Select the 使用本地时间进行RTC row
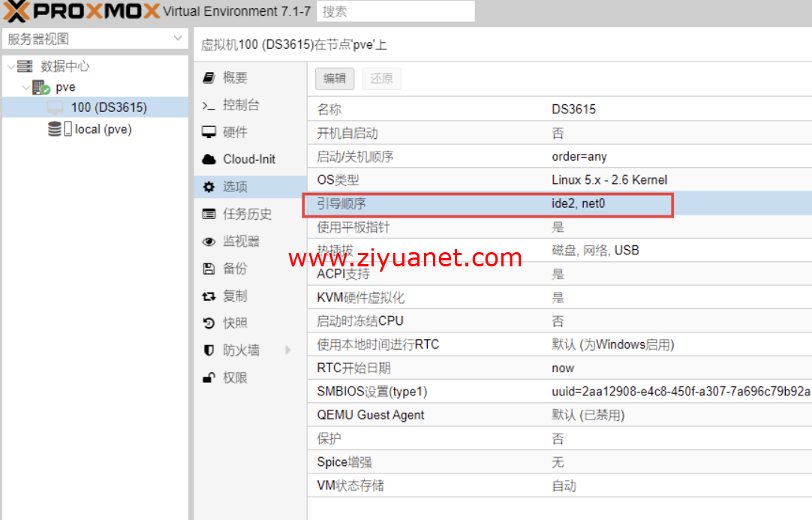This screenshot has width=812, height=520. click(560, 344)
